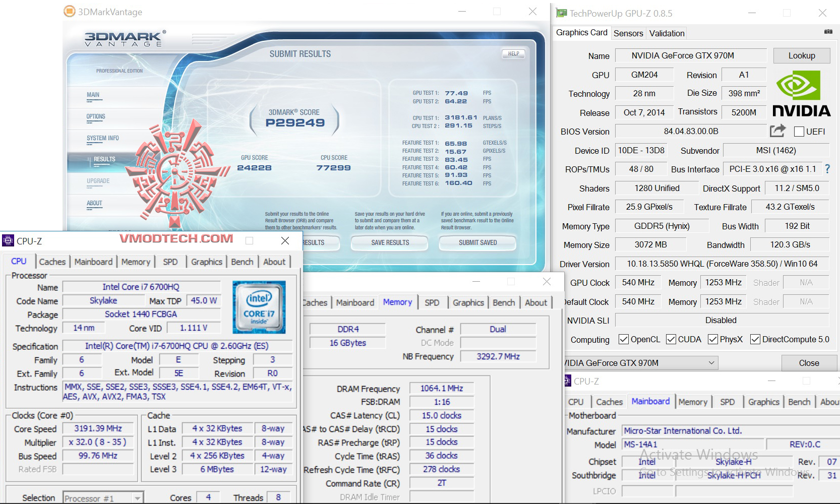Click the 3DMark score P29249

click(x=295, y=122)
